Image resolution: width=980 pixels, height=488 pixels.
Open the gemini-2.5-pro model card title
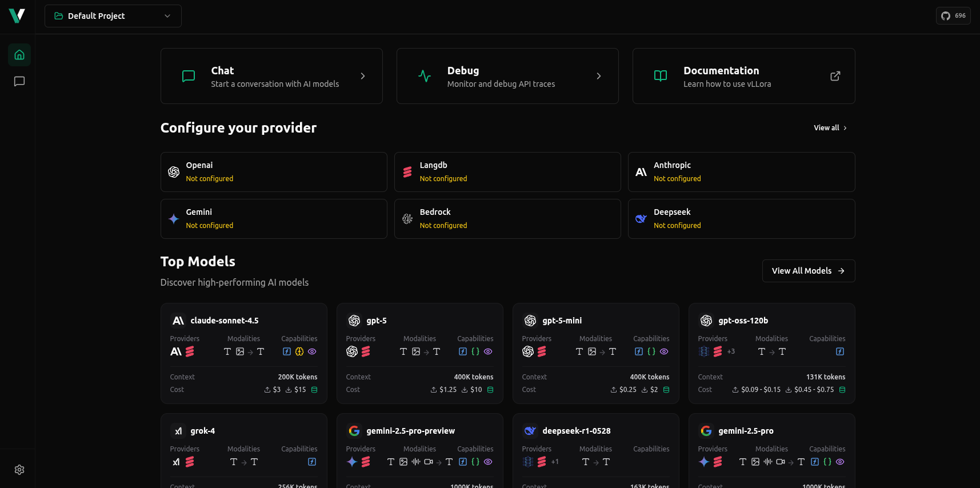[746, 431]
